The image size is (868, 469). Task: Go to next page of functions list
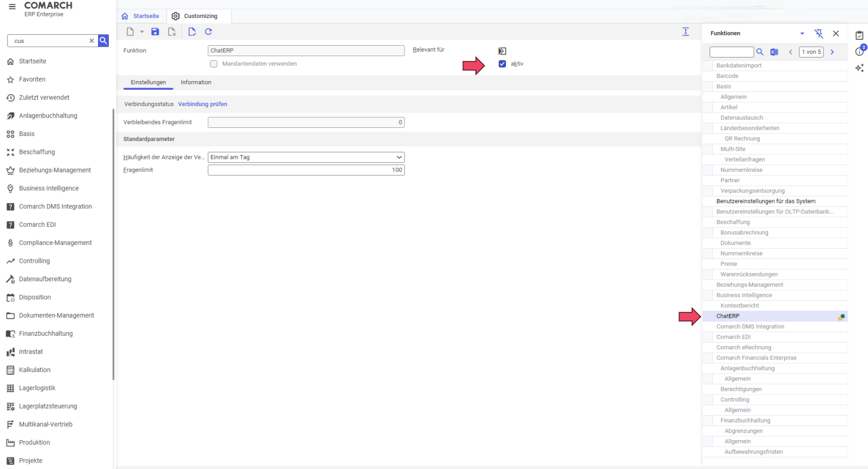[x=832, y=52]
